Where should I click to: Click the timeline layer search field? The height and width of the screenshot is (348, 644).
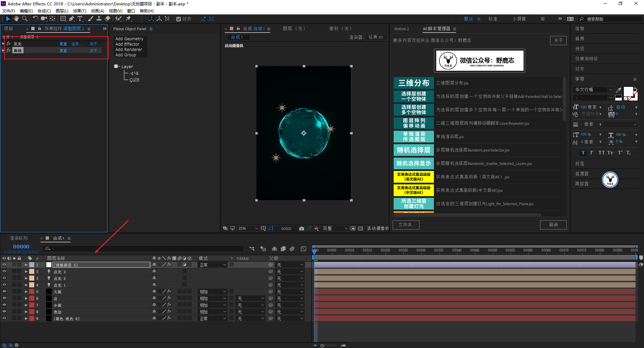(x=144, y=249)
